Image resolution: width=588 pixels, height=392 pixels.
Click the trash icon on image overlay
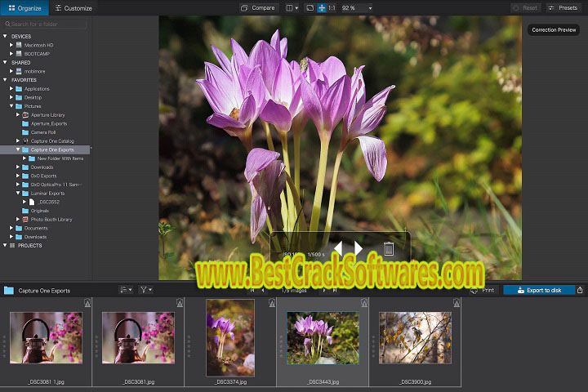pyautogui.click(x=389, y=248)
